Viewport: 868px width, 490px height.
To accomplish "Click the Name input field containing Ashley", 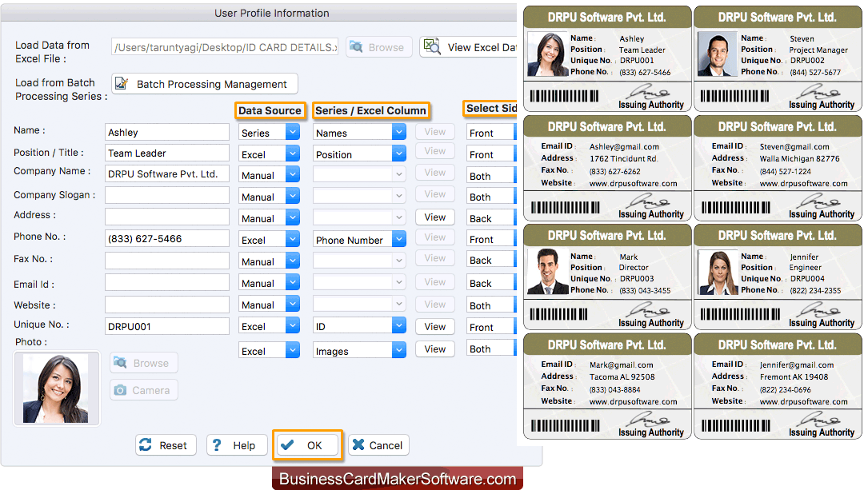I will pyautogui.click(x=166, y=132).
